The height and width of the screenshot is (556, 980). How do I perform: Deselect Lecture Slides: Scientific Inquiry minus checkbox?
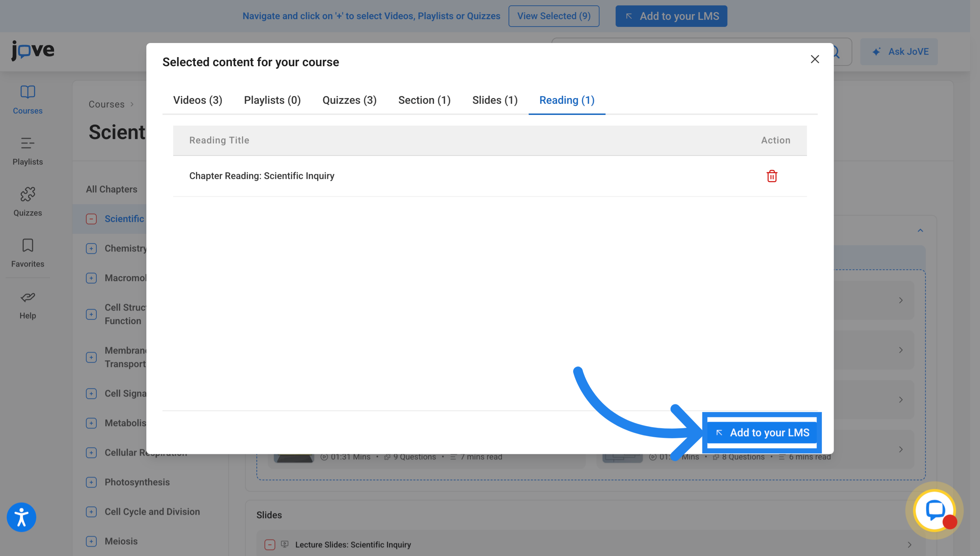pyautogui.click(x=270, y=545)
